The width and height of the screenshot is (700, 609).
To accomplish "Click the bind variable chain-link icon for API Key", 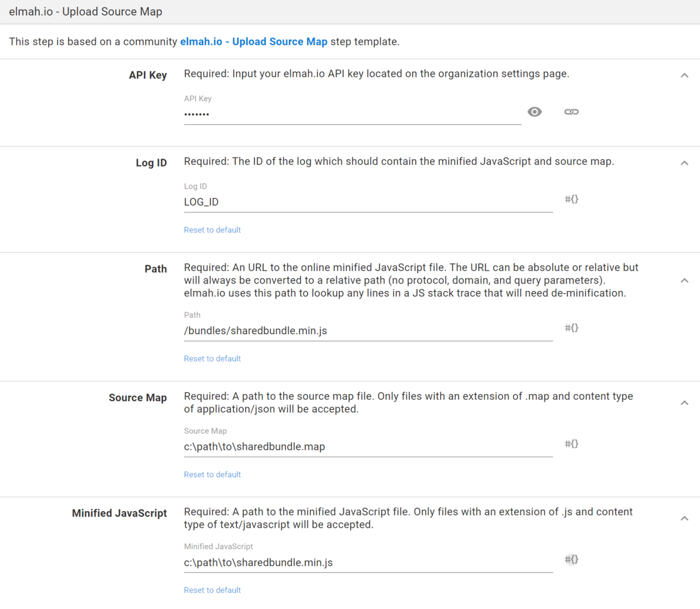I will 571,112.
